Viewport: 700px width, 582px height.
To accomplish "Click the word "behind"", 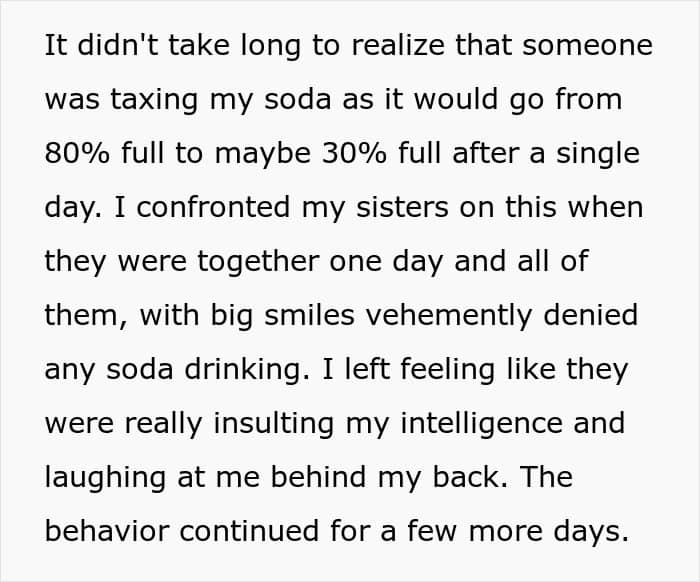I will pos(318,477).
